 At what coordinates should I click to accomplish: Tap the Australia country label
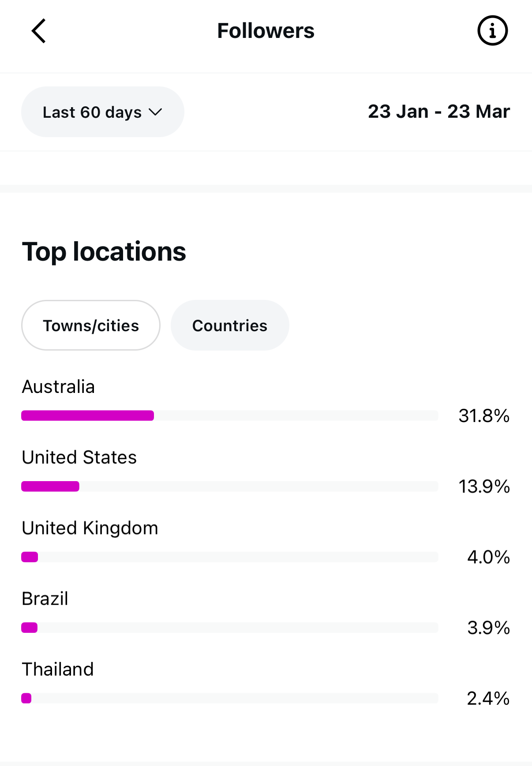tap(58, 387)
